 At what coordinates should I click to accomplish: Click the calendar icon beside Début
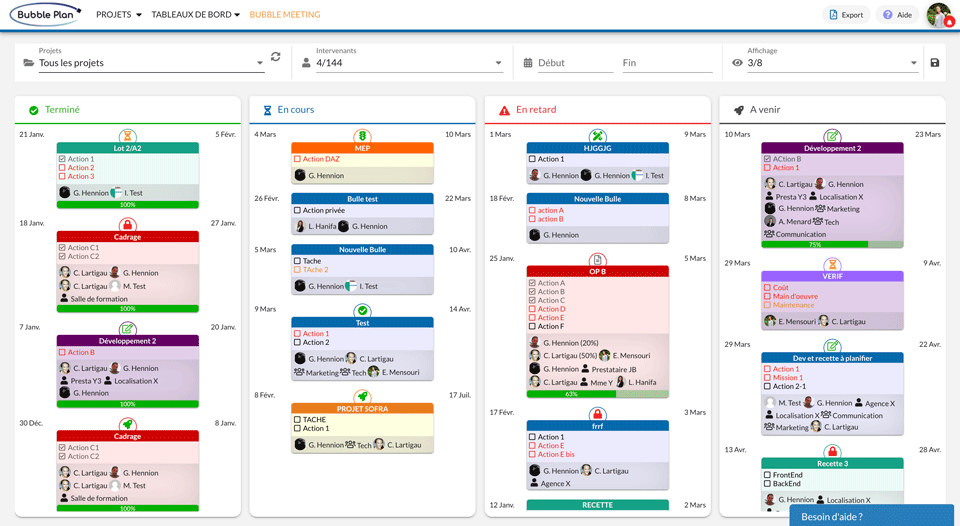pos(528,62)
